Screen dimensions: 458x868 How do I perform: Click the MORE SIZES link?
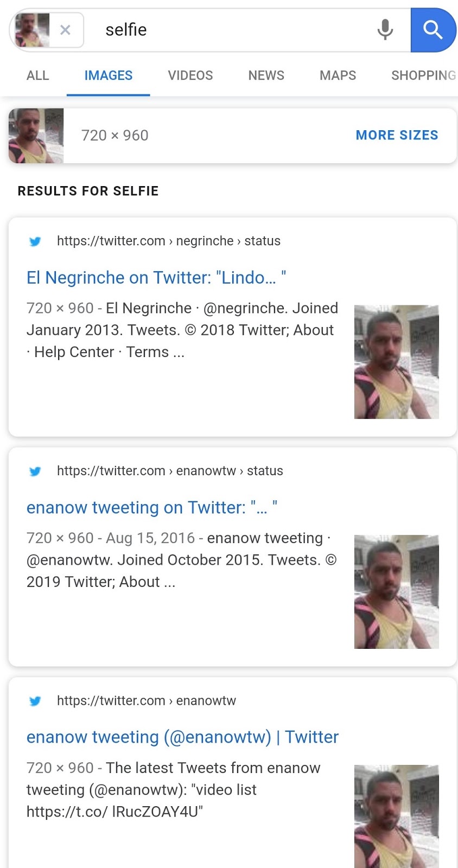coord(397,135)
